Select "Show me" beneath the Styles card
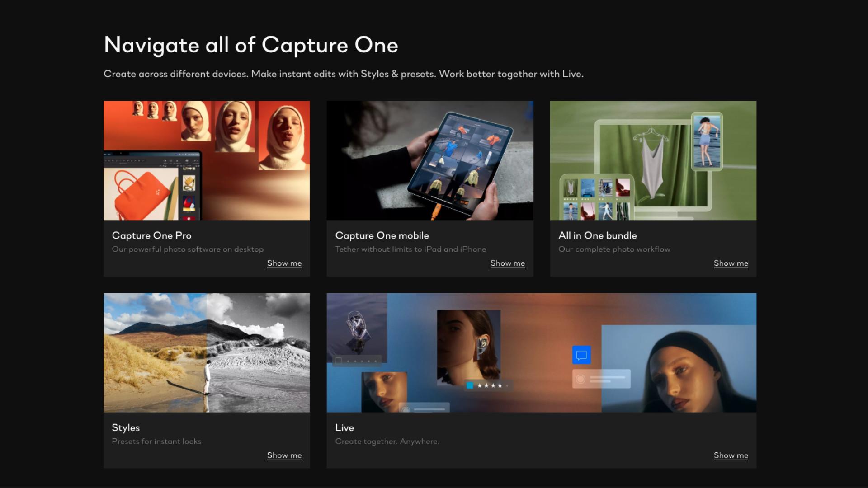 pos(283,455)
